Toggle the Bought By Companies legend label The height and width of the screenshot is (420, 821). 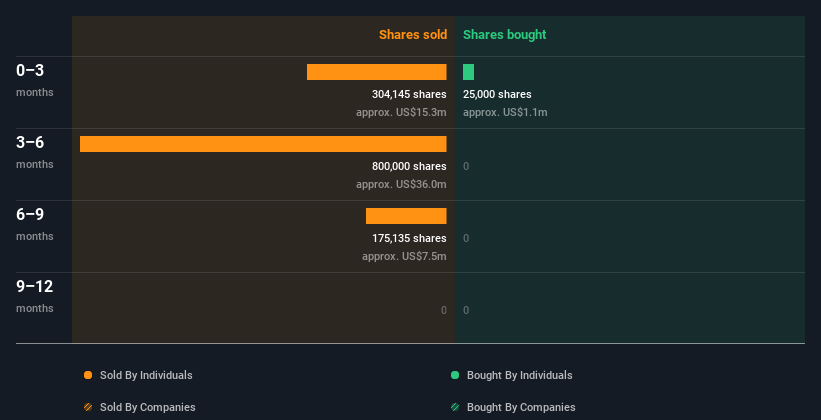click(x=521, y=407)
